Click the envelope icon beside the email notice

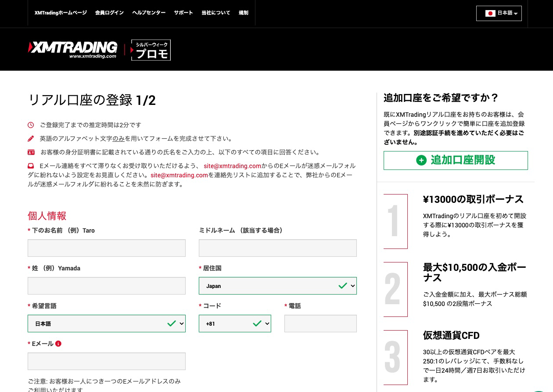31,165
